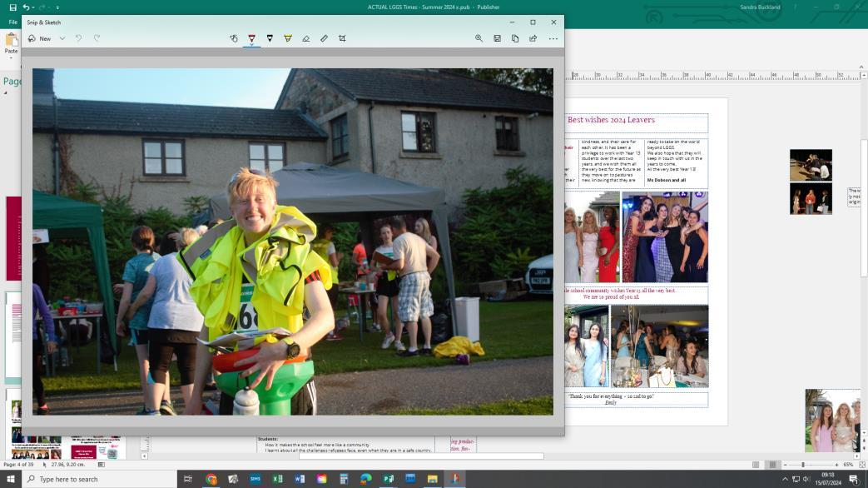The image size is (868, 488).
Task: Open Google Chrome from the taskbar
Action: 211,479
